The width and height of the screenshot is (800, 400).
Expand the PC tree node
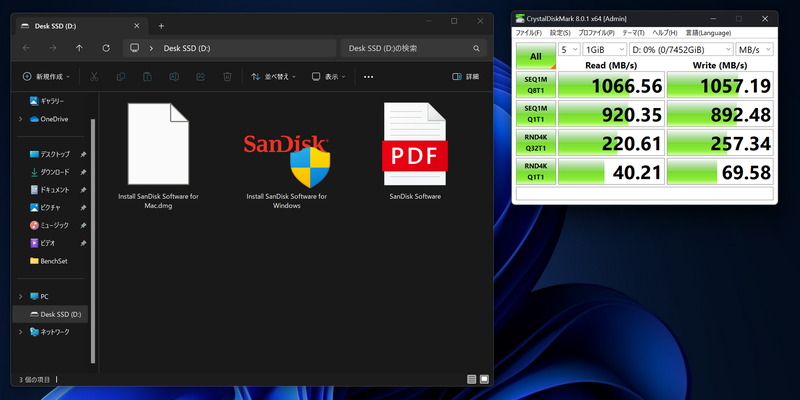coord(20,296)
